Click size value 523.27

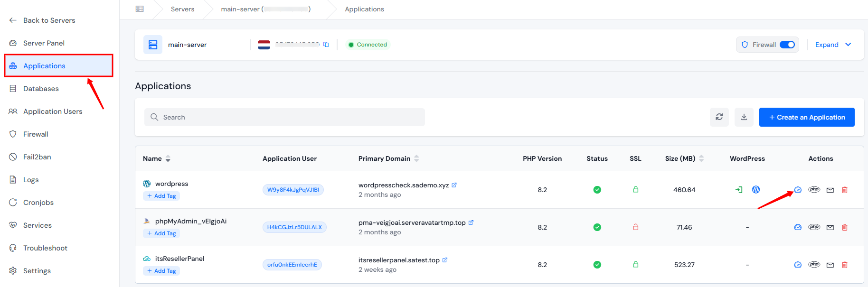[684, 265]
